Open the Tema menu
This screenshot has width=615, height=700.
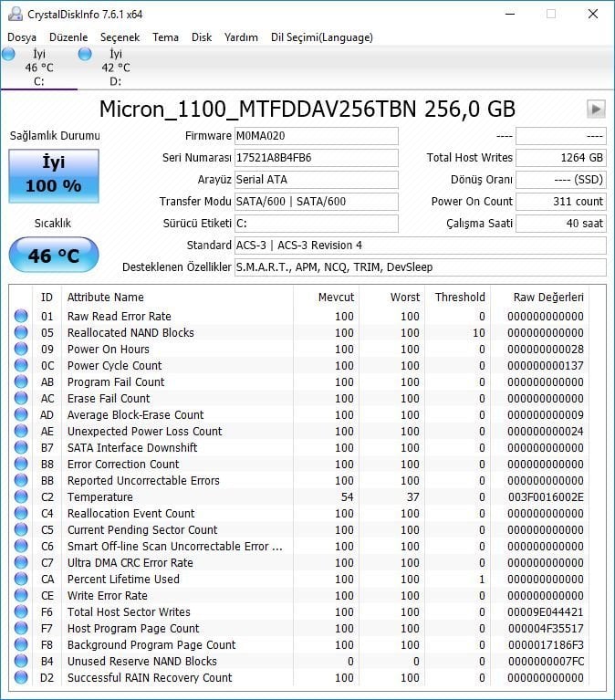click(x=165, y=37)
